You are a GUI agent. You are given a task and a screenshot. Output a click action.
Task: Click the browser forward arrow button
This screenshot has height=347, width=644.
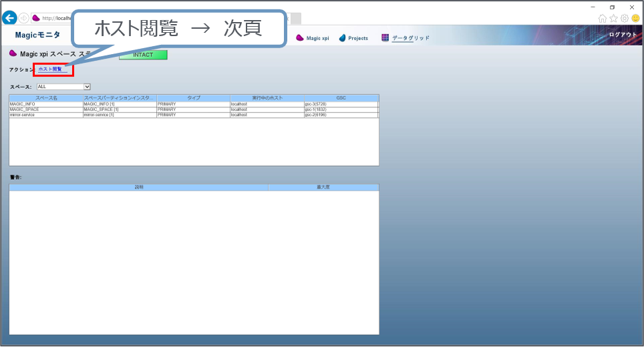tap(24, 18)
